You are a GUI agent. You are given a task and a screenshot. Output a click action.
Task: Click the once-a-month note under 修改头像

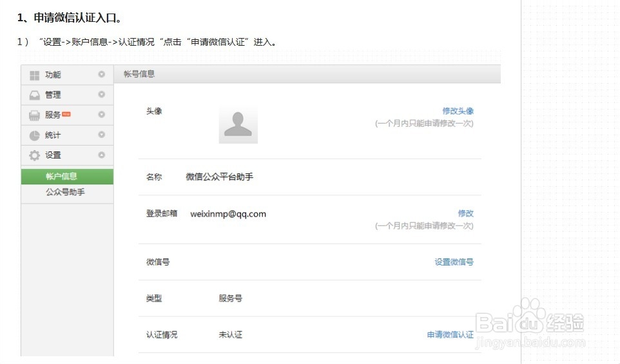pos(424,123)
